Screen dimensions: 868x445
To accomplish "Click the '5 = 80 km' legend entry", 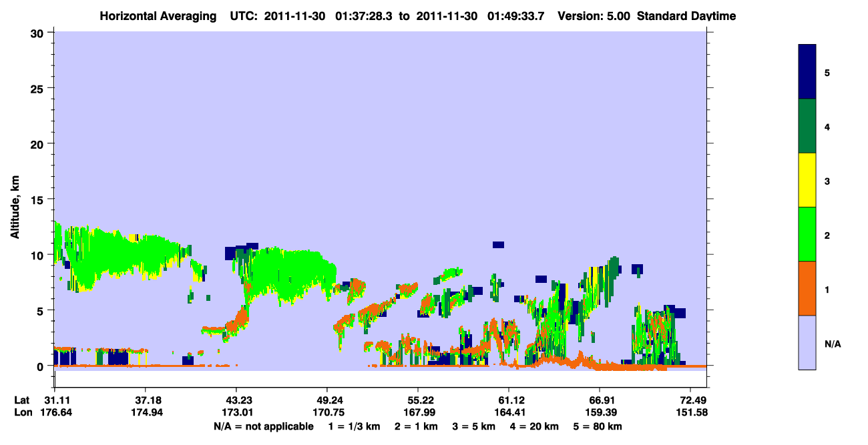I will (x=599, y=426).
